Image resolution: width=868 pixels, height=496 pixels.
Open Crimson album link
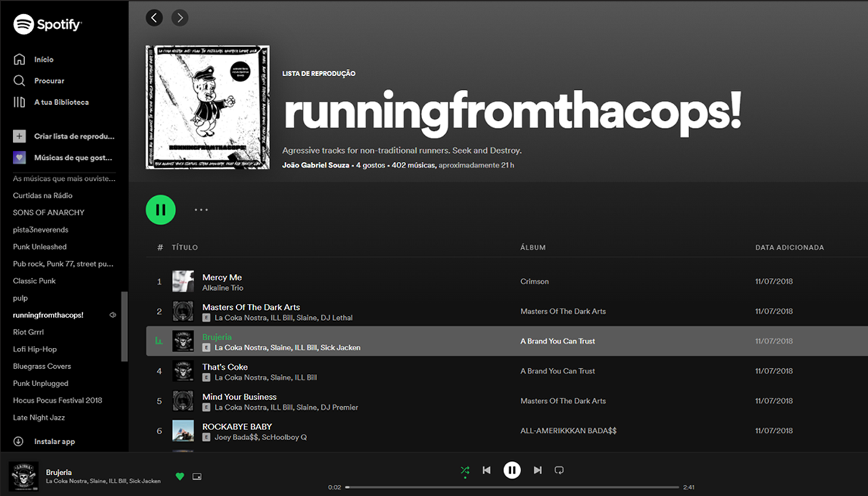pyautogui.click(x=534, y=281)
